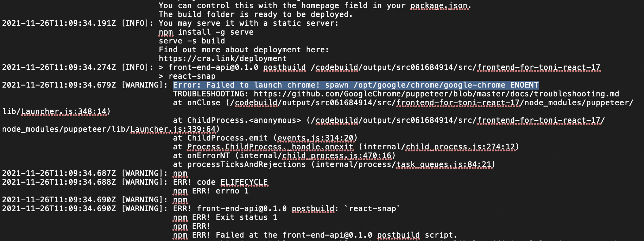Screen dimensions: 644x241
Task: Click 'at processTicksAndRejections' stack trace line
Action: coord(334,164)
